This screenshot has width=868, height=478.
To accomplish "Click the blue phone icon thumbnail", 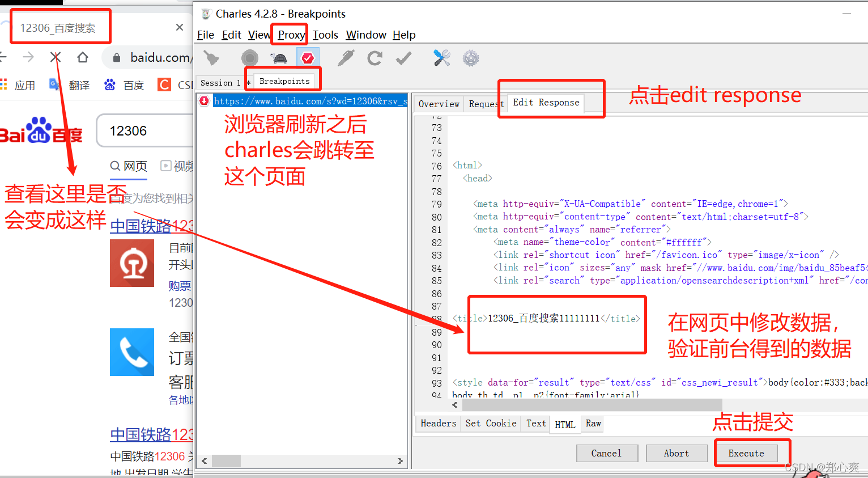I will pos(132,352).
